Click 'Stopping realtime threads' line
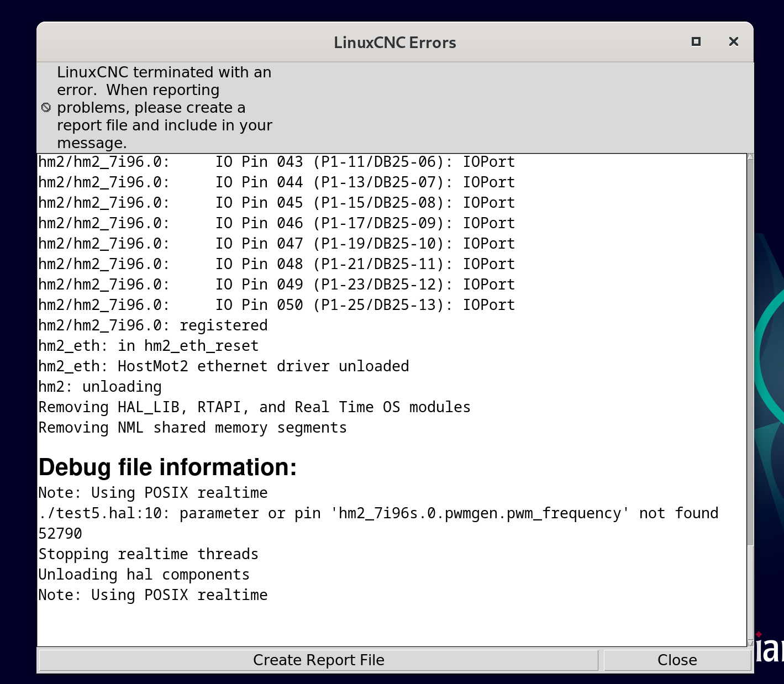This screenshot has width=784, height=684. click(149, 554)
